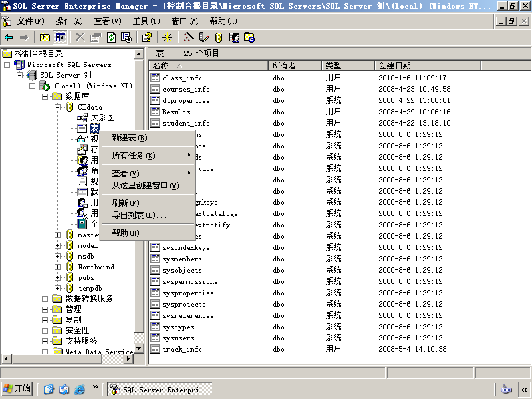Click the 开始 Start button
Image resolution: width=532 pixels, height=399 pixels.
point(17,389)
